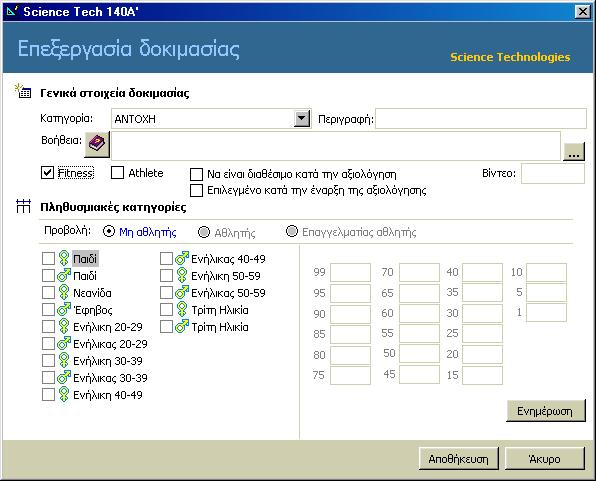Select the Ενήλικας 50-59 label
596x481 pixels.
[x=228, y=293]
